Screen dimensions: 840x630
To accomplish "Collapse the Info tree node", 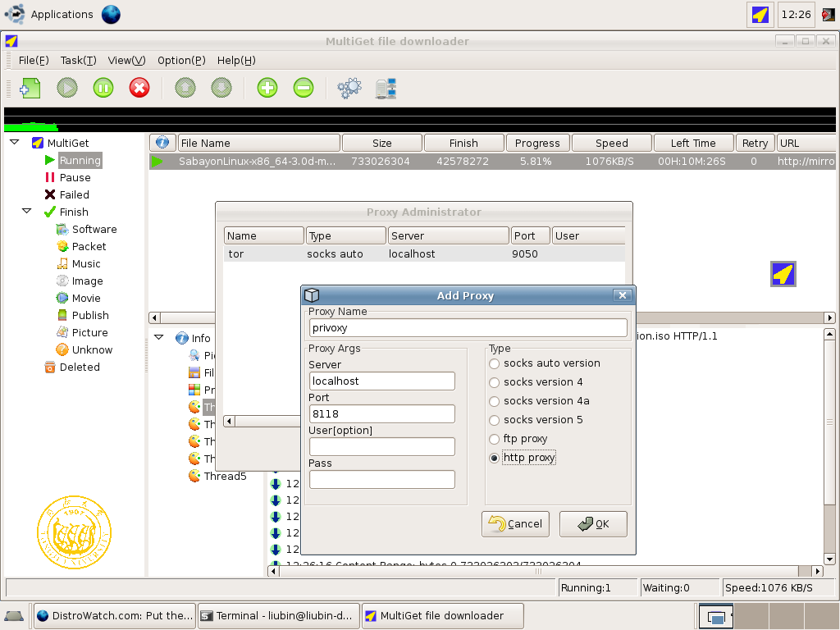I will [158, 337].
